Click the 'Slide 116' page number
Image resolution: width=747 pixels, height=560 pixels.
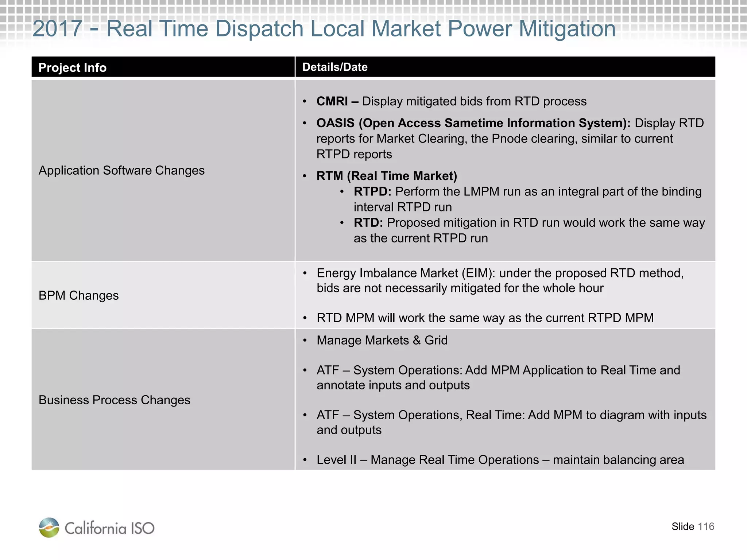pos(693,526)
